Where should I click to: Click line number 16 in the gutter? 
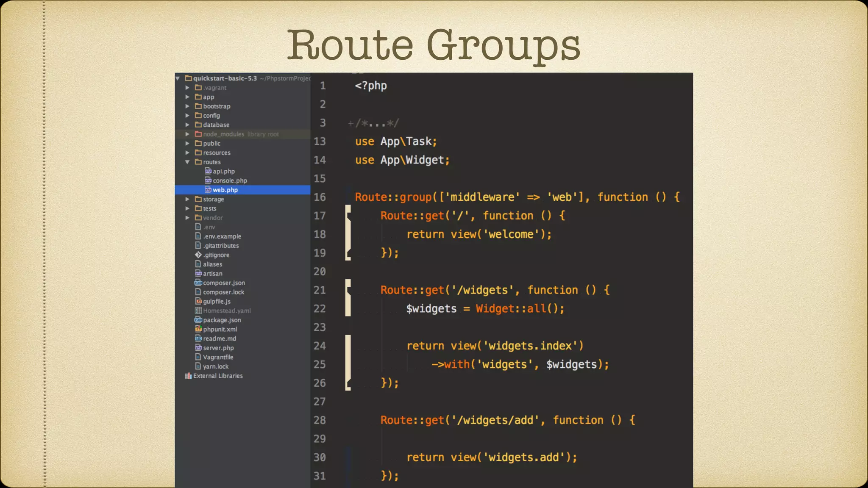(320, 197)
